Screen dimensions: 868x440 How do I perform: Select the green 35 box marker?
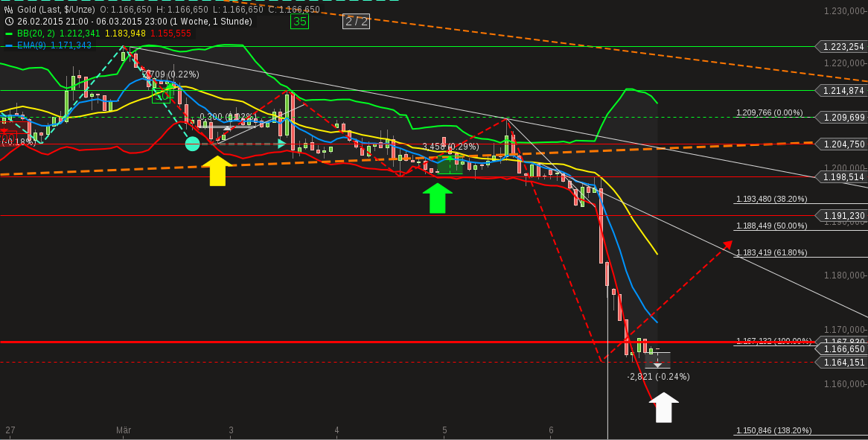pos(300,21)
